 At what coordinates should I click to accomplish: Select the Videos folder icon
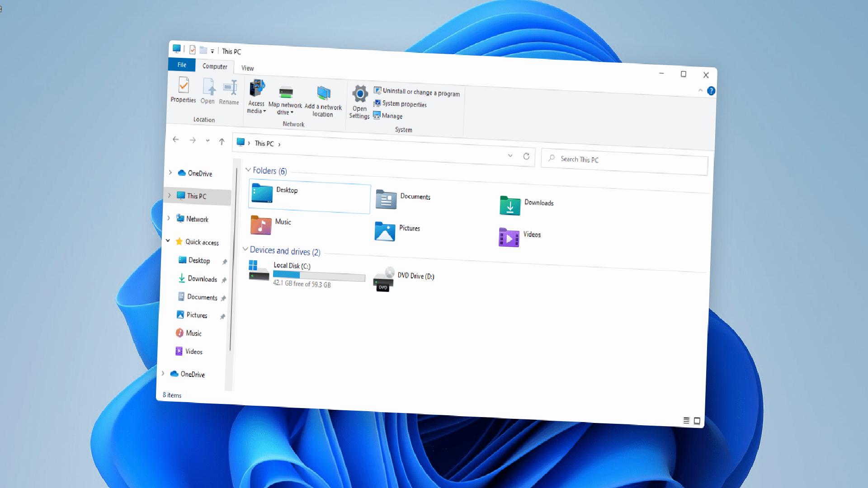click(509, 237)
